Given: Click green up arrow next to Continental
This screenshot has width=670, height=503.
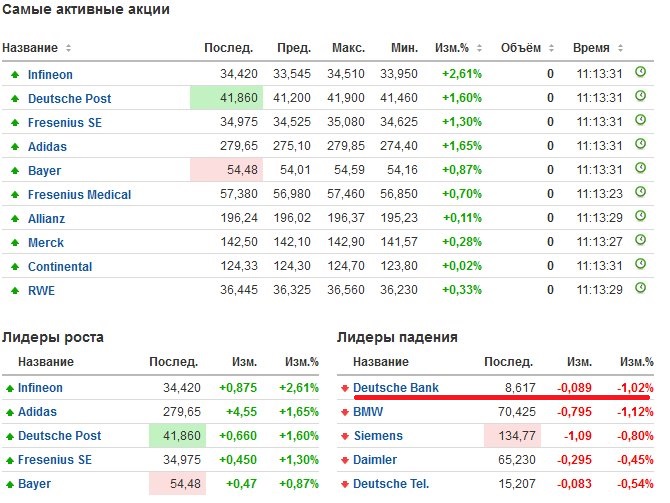Looking at the screenshot, I should [15, 267].
